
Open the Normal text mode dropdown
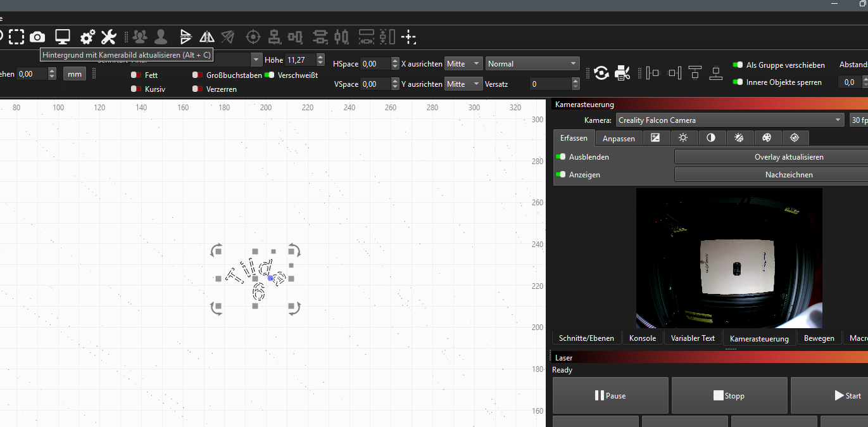pos(532,64)
